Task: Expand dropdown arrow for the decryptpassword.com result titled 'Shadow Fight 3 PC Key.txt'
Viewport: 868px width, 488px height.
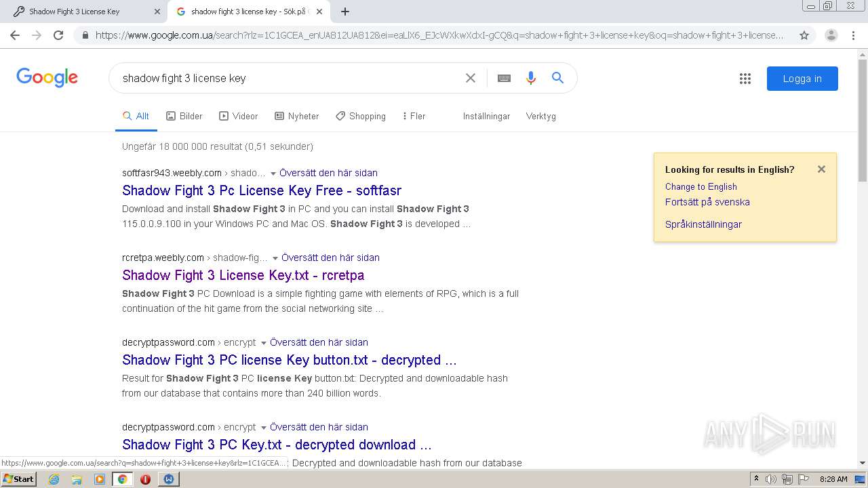Action: [x=264, y=428]
